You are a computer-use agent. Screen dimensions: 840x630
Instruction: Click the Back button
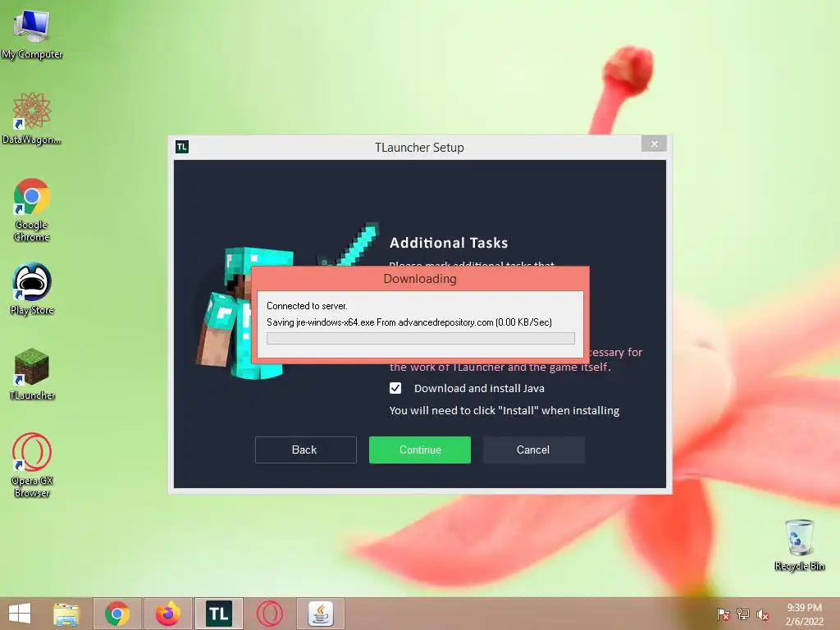coord(305,450)
